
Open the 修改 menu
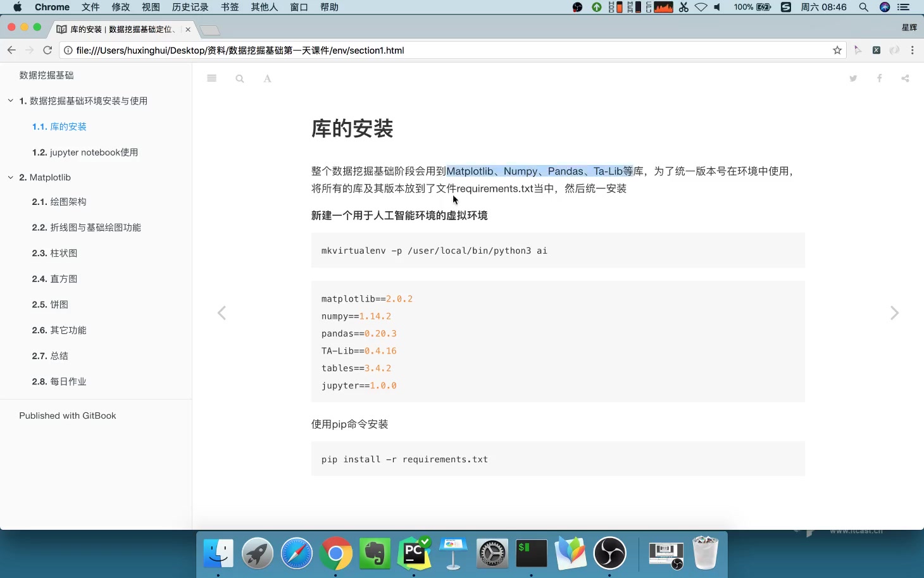[x=121, y=7]
